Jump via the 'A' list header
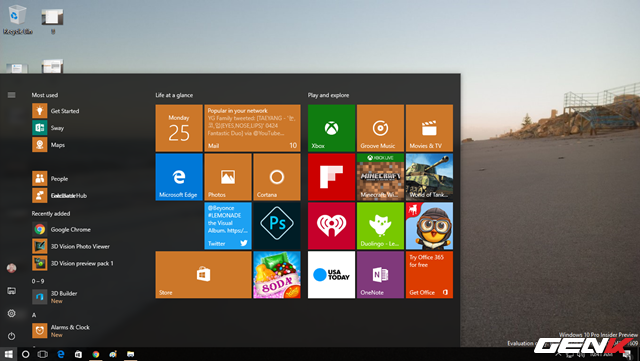 (x=34, y=315)
